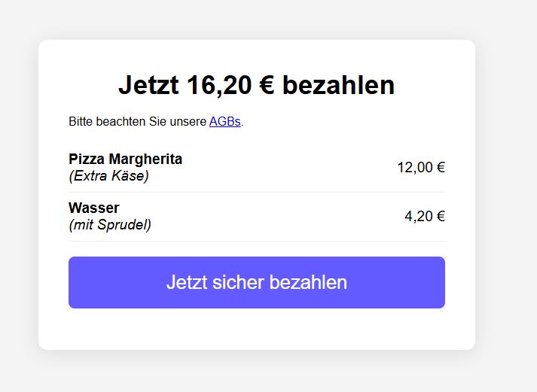The image size is (537, 392).
Task: Click the word 'Extra' in the pizza note
Action: coord(89,176)
